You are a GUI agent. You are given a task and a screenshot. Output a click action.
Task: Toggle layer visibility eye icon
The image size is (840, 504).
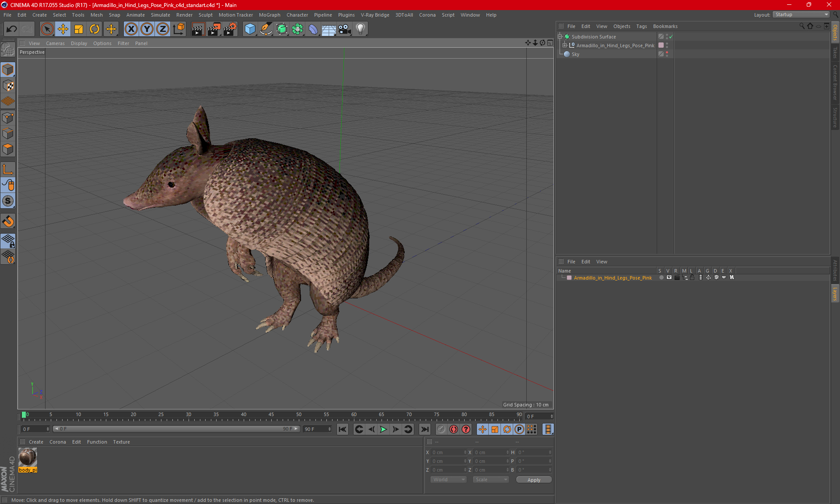(x=669, y=277)
